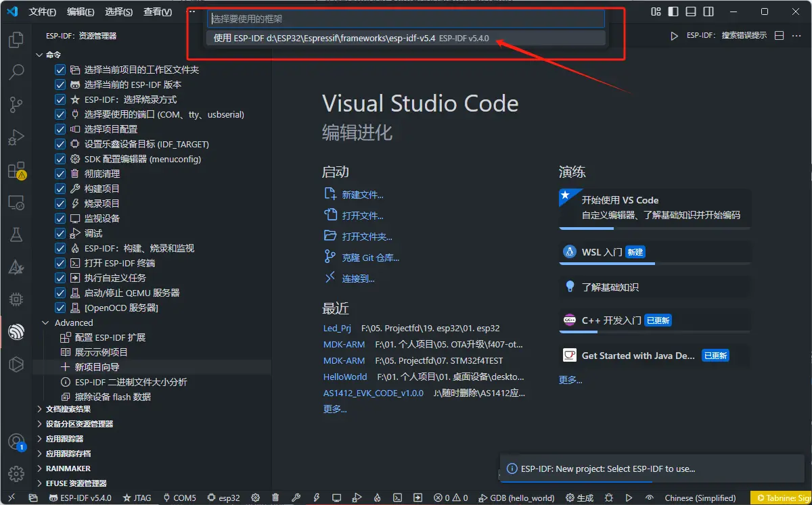Click the 克隆 Git 仓库... link
812x505 pixels.
pyautogui.click(x=370, y=258)
